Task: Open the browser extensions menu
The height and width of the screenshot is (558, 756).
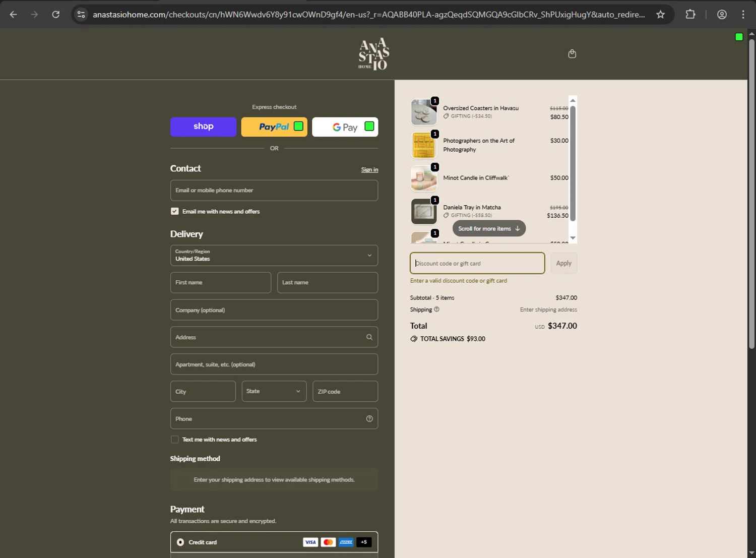Action: pos(690,15)
